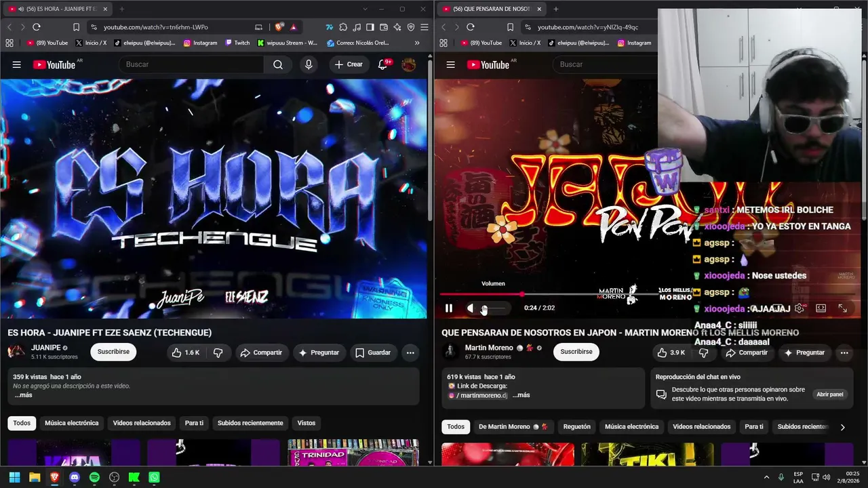Select Para ti chip in left window
This screenshot has width=868, height=488.
click(x=194, y=424)
